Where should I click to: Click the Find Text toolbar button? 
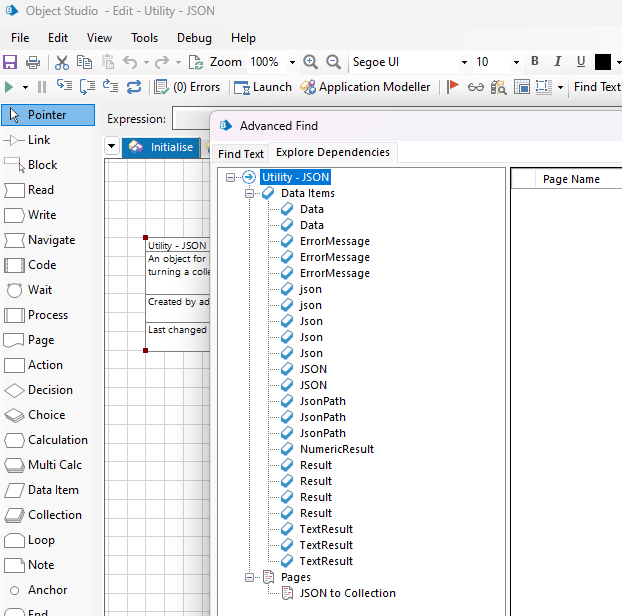pyautogui.click(x=597, y=87)
